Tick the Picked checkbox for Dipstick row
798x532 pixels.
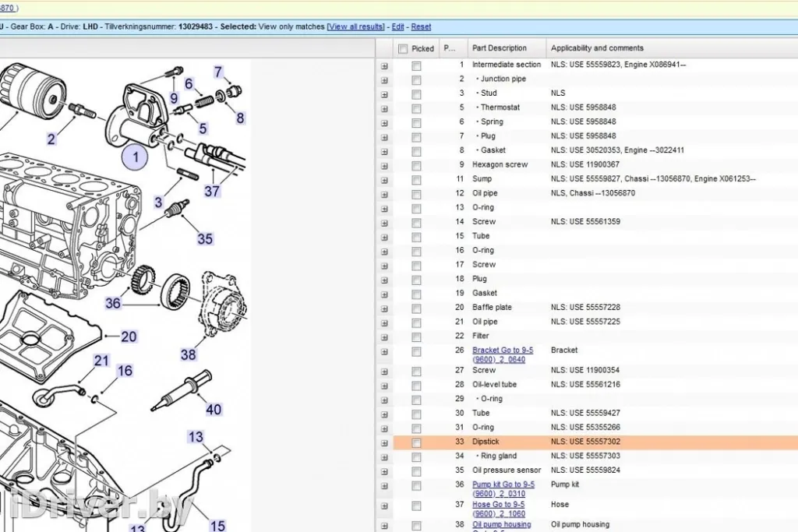[x=416, y=442]
